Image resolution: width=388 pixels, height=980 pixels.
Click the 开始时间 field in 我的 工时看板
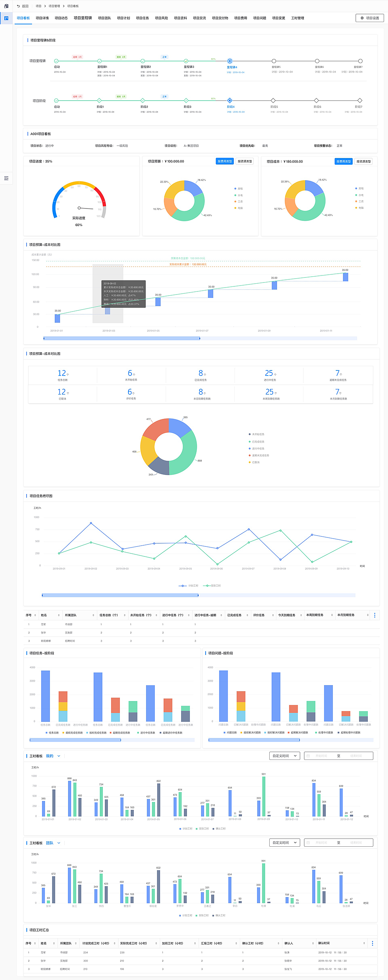pyautogui.click(x=321, y=756)
